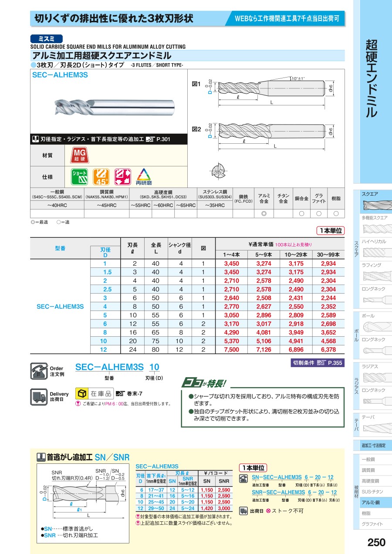Click the orange 45° helix angle icon
This screenshot has height=554, width=392.
click(101, 177)
